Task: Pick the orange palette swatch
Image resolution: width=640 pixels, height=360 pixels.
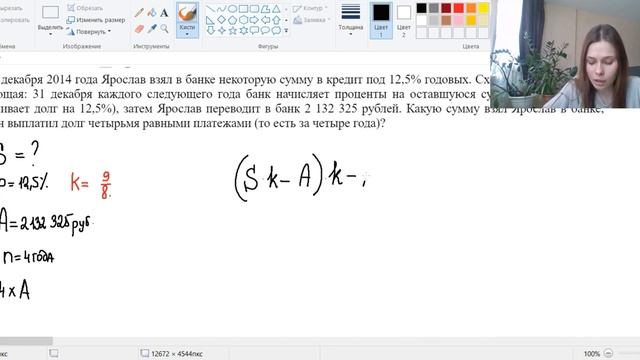Action: pyautogui.click(x=471, y=8)
